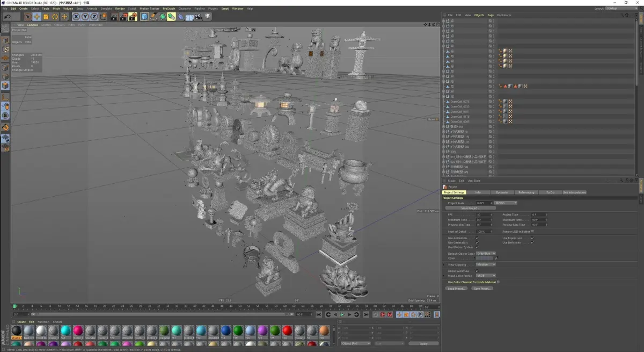Switch to the Referencing tab
The width and height of the screenshot is (644, 352).
coord(526,192)
